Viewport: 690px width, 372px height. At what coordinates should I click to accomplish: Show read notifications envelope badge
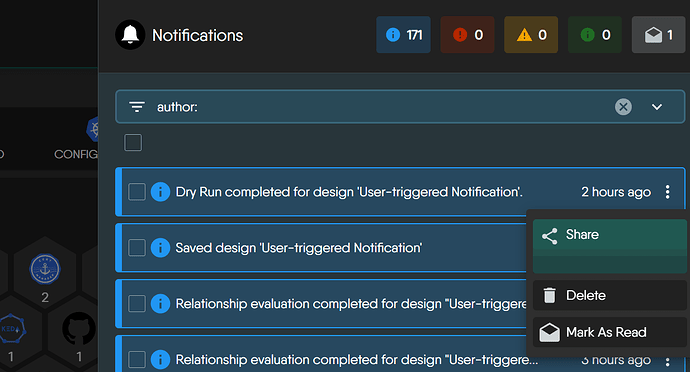[658, 35]
